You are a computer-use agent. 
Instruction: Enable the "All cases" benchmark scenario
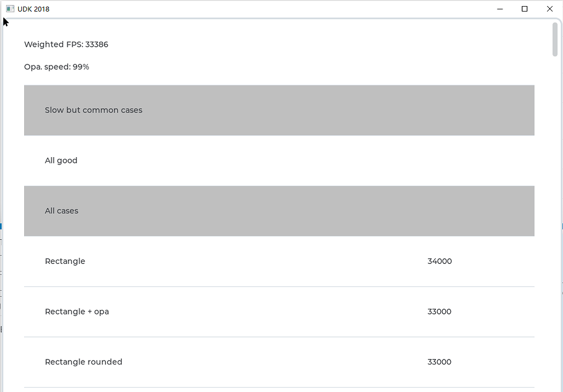[x=62, y=211]
